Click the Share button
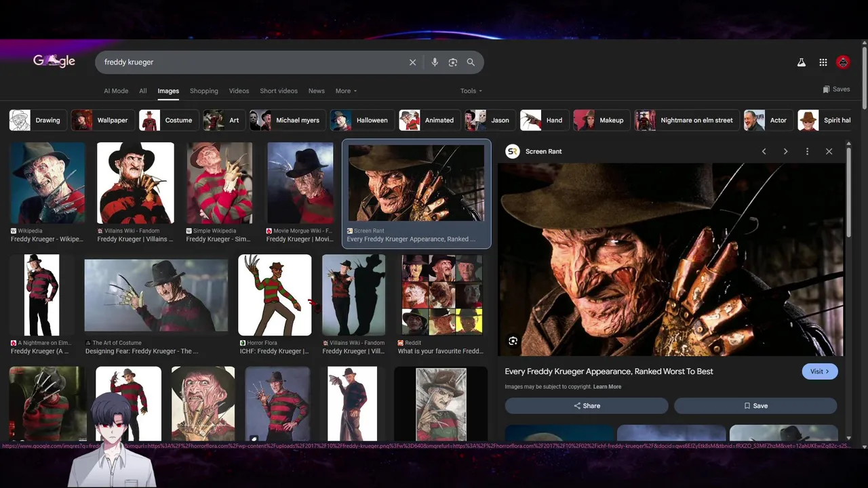 coord(587,406)
